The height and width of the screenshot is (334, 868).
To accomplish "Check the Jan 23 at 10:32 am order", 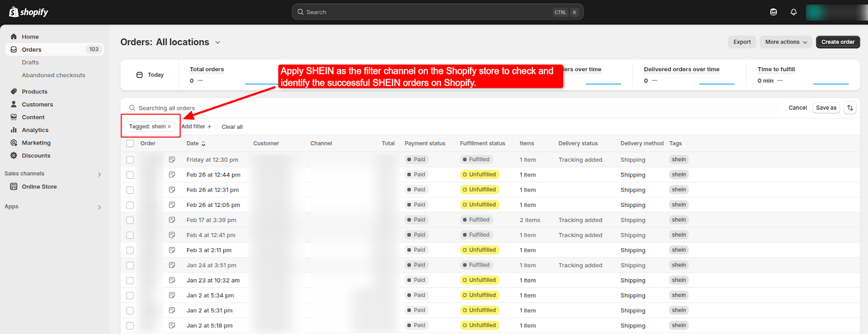I will pos(130,280).
